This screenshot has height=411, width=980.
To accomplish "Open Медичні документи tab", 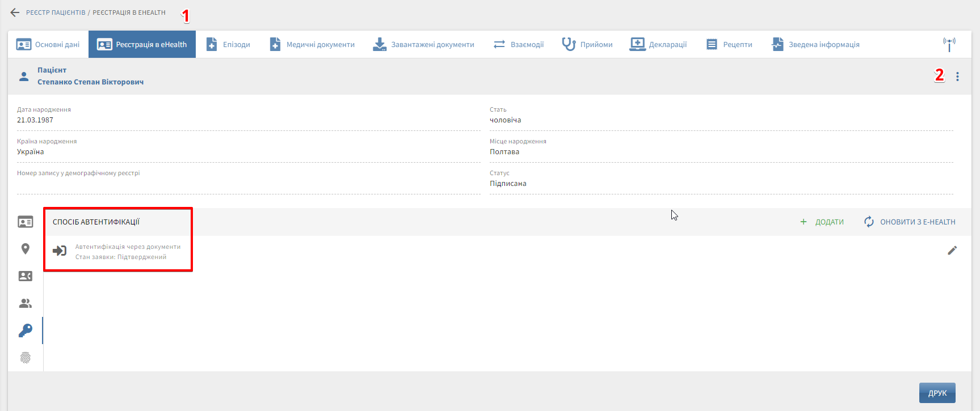I will point(312,45).
